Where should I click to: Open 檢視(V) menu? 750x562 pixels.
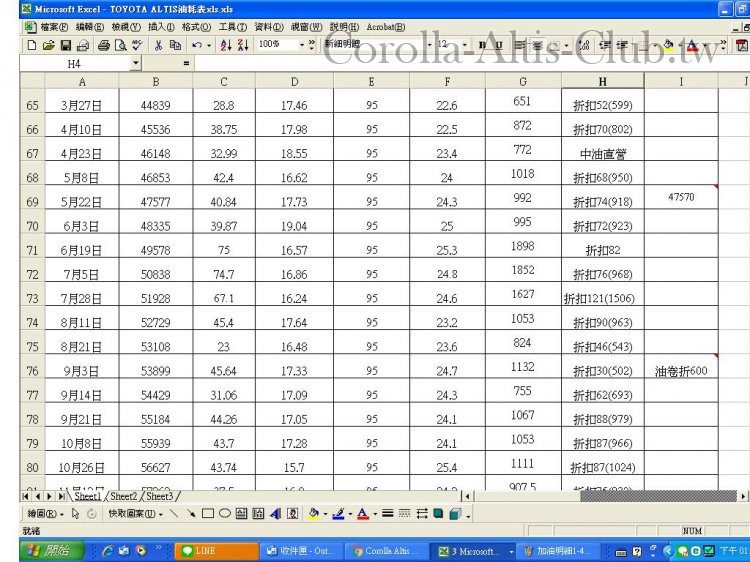tap(126, 27)
